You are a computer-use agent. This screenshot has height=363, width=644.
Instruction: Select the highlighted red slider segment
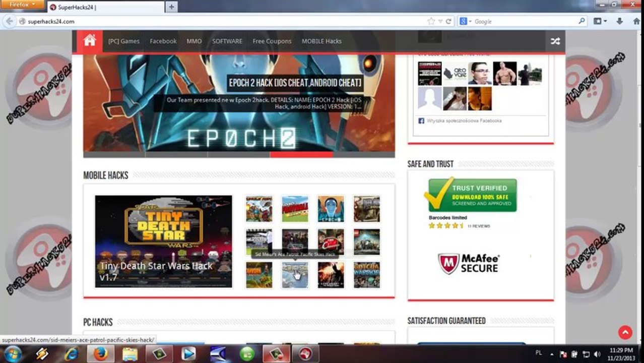pyautogui.click(x=301, y=154)
